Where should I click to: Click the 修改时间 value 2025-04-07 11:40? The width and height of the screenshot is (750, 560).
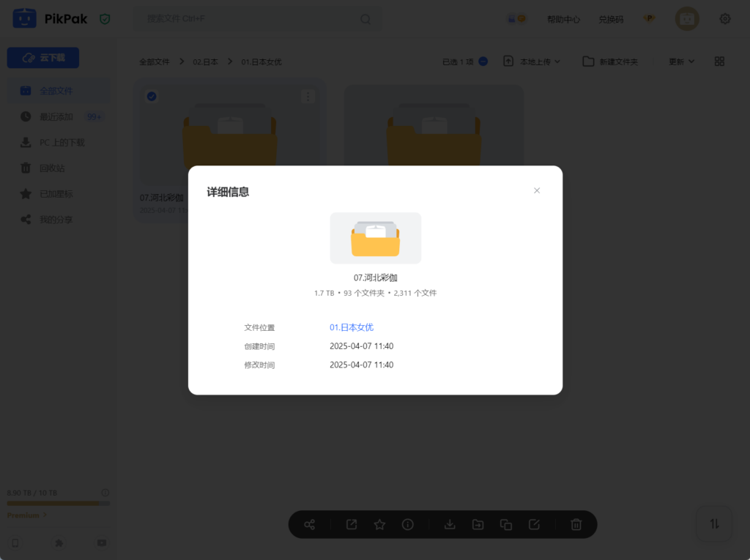click(x=362, y=365)
